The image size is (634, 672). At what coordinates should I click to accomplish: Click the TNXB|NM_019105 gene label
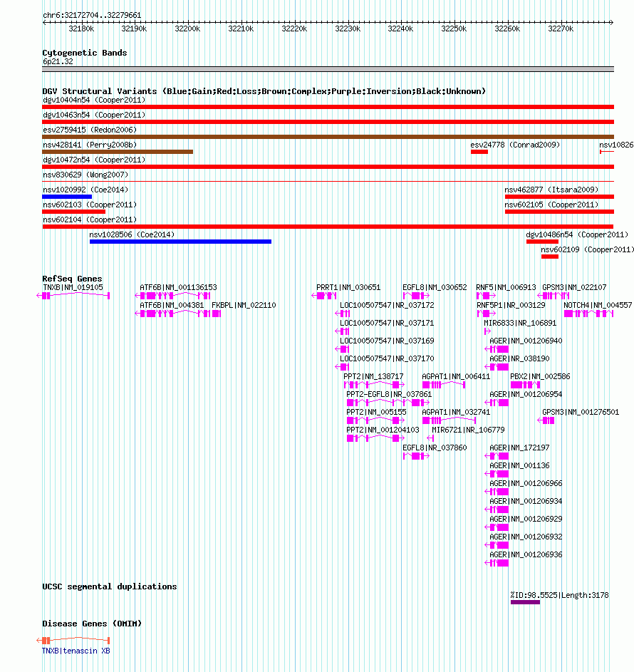click(x=73, y=288)
